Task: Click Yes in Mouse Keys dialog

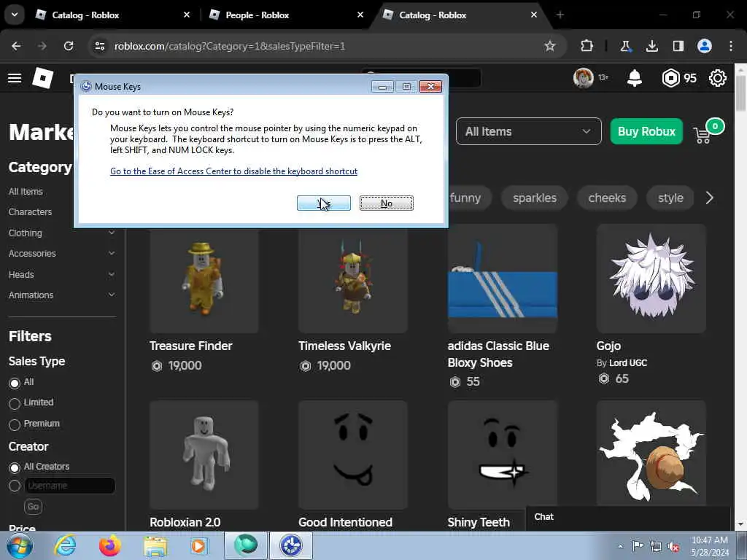Action: [323, 203]
